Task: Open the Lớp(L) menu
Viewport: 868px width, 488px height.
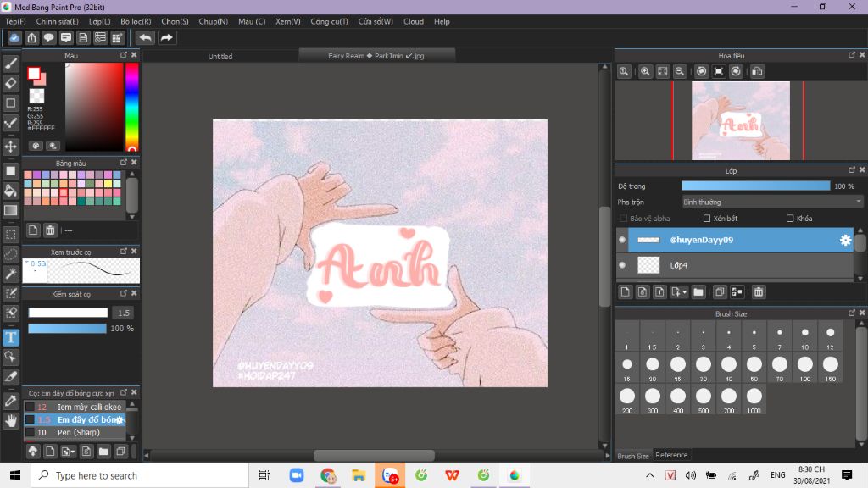Action: point(100,21)
